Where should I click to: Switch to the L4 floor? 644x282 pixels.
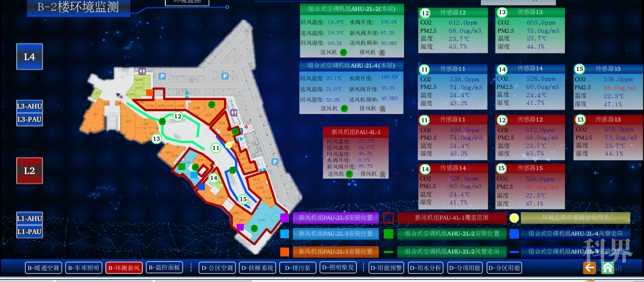29,57
